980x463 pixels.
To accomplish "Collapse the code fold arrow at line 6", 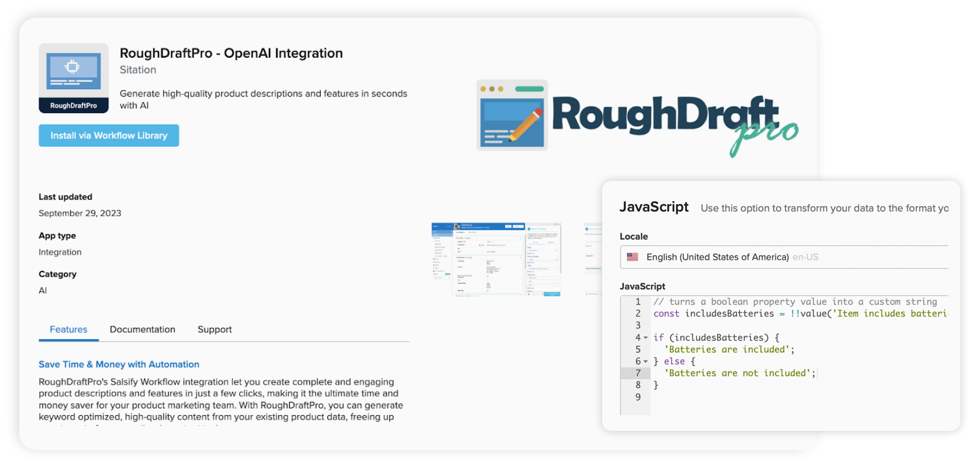I will pos(646,362).
